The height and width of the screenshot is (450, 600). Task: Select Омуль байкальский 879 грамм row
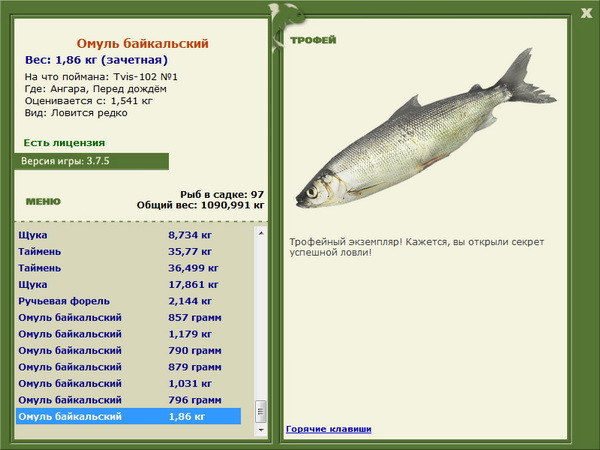129,367
